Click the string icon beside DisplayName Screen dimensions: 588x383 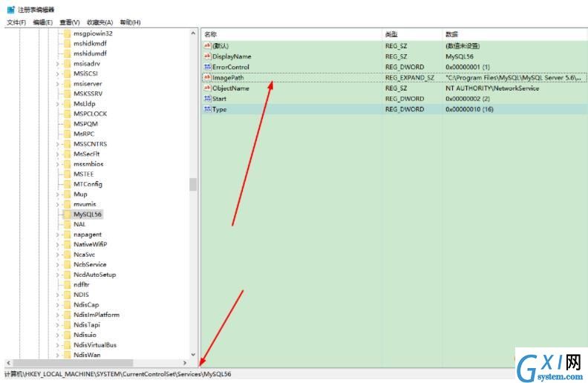207,56
